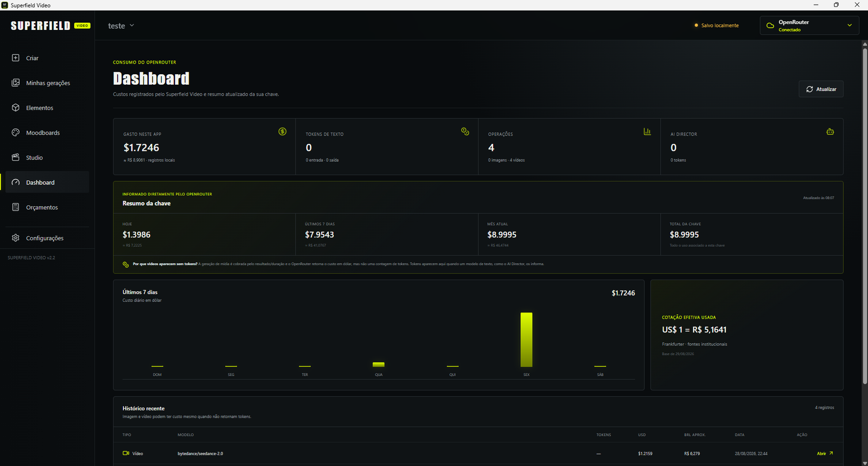Image resolution: width=868 pixels, height=466 pixels.
Task: Select the Elementos cube icon
Action: pyautogui.click(x=16, y=107)
